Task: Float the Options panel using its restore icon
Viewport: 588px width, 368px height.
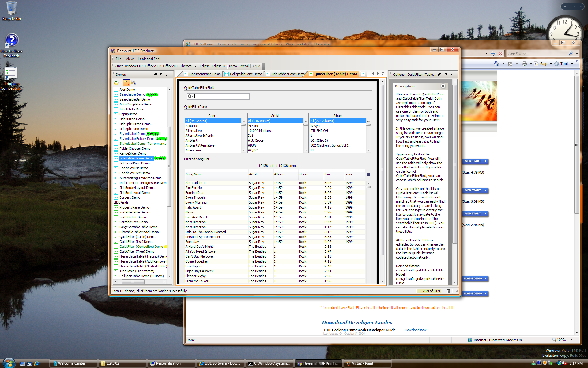Action: tap(440, 75)
